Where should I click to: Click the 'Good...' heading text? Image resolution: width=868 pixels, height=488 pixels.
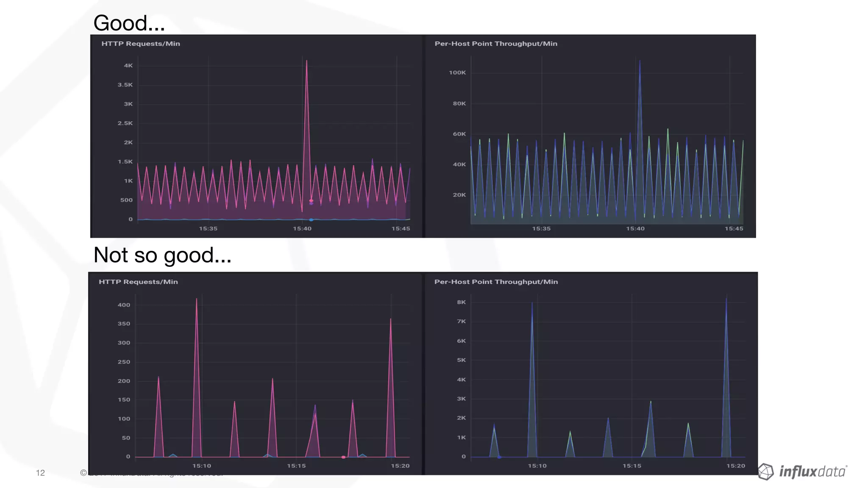tap(129, 23)
